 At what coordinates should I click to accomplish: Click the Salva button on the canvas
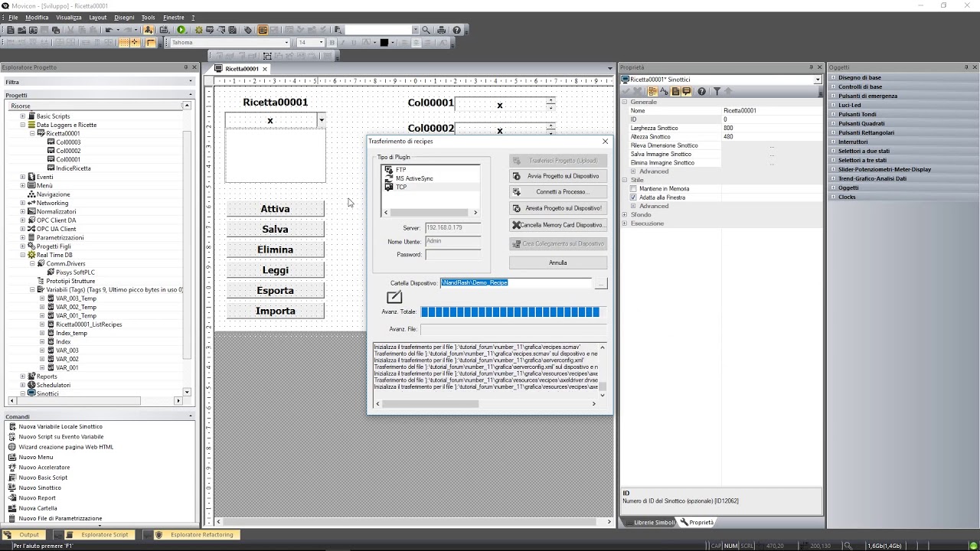[x=275, y=229]
